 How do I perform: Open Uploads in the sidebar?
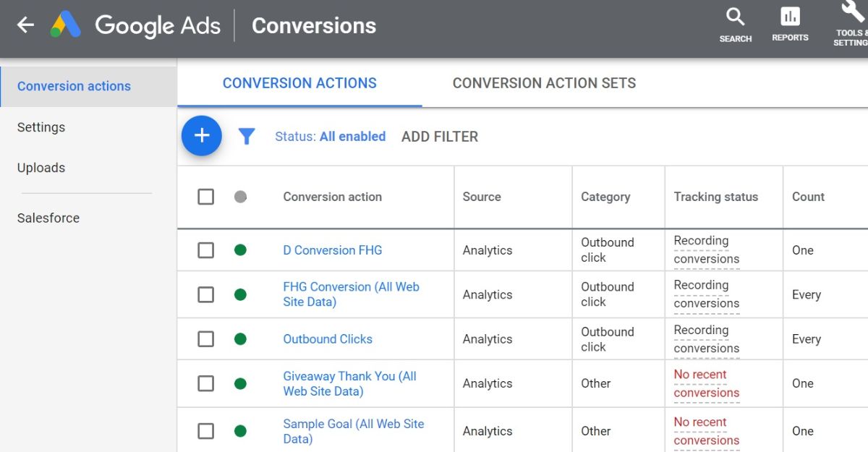click(x=41, y=168)
